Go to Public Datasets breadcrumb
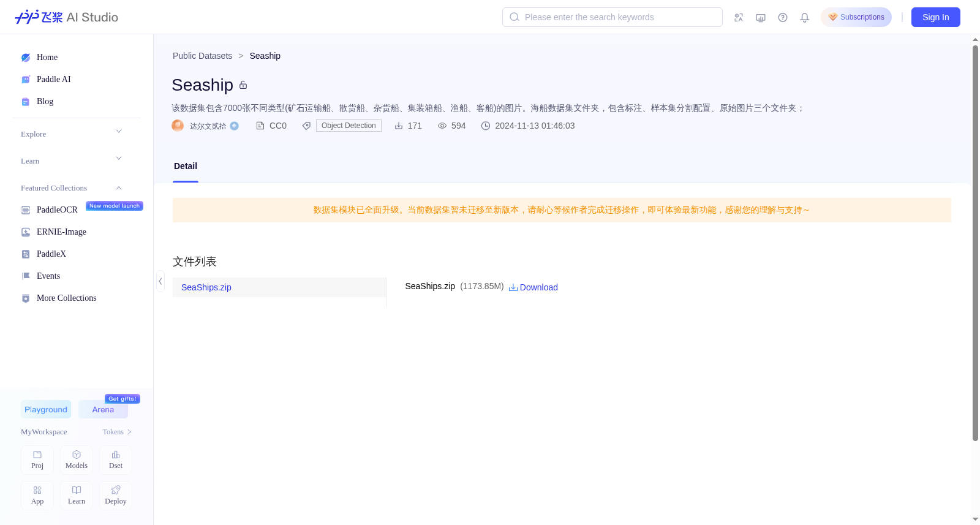 click(x=203, y=56)
